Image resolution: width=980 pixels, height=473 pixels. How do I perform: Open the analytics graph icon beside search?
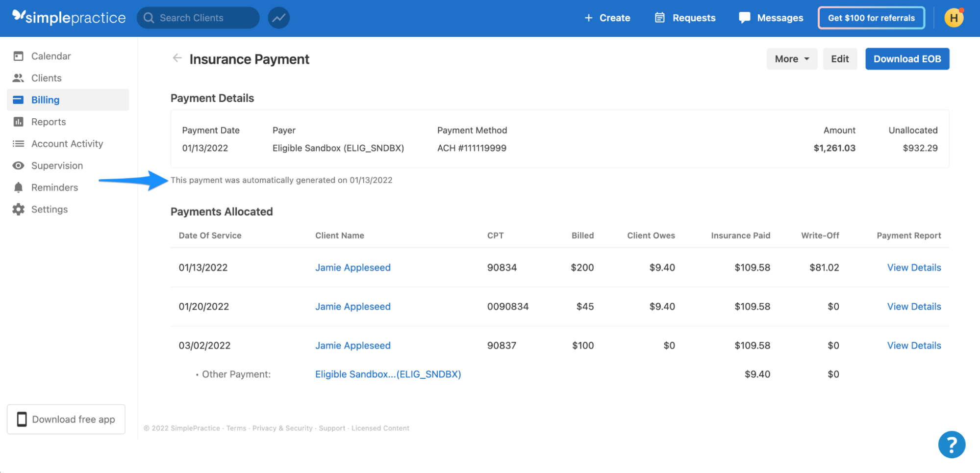point(278,17)
